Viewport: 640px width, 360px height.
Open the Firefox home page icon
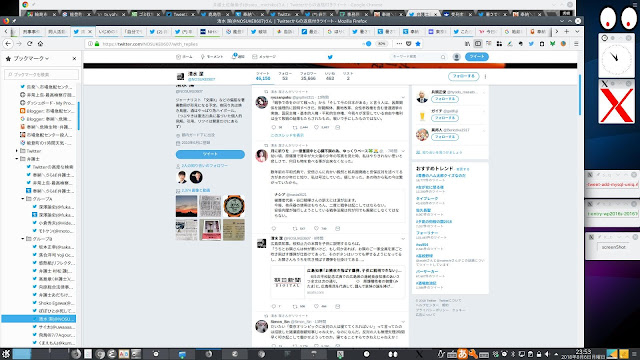tap(40, 44)
